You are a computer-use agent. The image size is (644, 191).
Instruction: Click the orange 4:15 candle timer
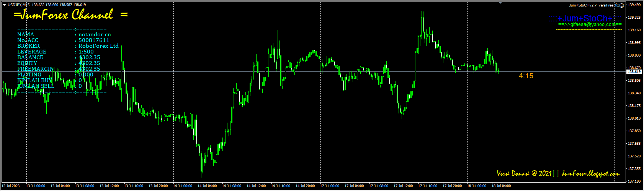526,76
